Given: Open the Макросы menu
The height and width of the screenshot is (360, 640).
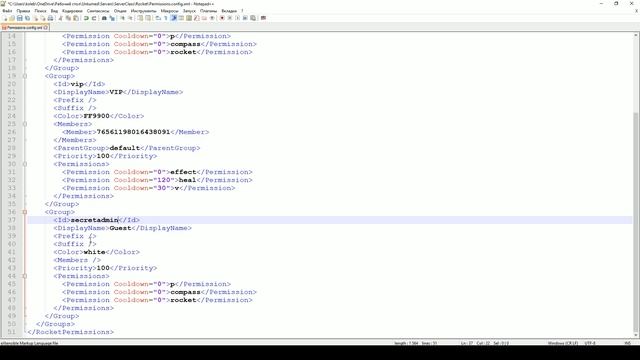Looking at the screenshot, I should tap(169, 11).
